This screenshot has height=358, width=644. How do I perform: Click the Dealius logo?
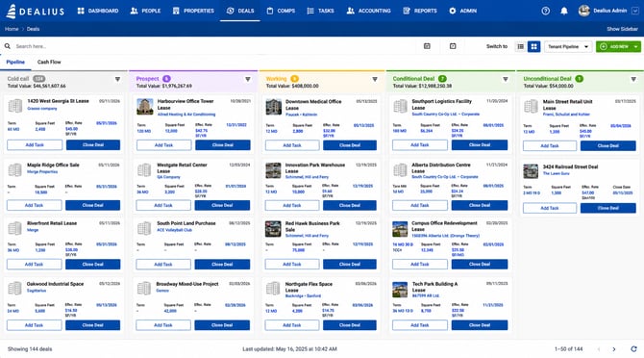click(36, 12)
